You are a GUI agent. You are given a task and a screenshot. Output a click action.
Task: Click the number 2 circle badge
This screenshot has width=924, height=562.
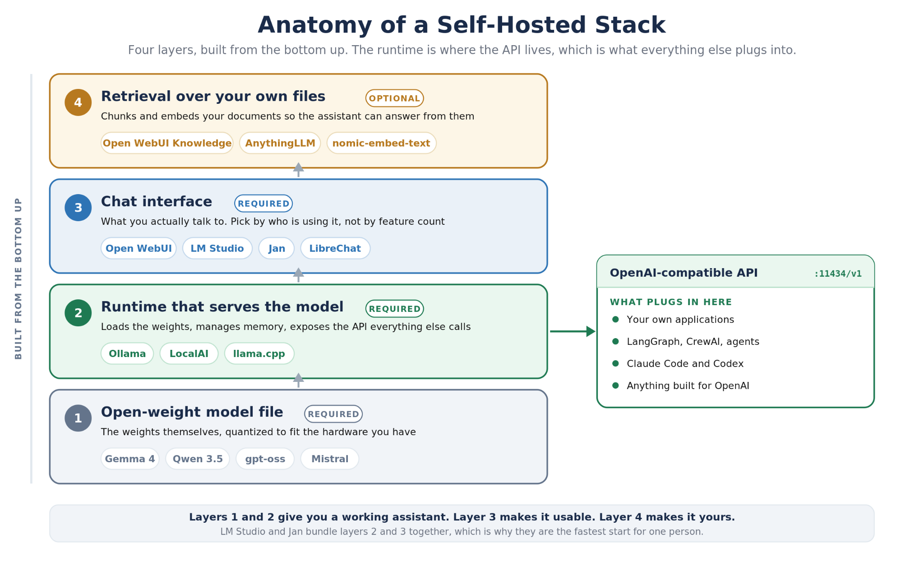pyautogui.click(x=78, y=313)
